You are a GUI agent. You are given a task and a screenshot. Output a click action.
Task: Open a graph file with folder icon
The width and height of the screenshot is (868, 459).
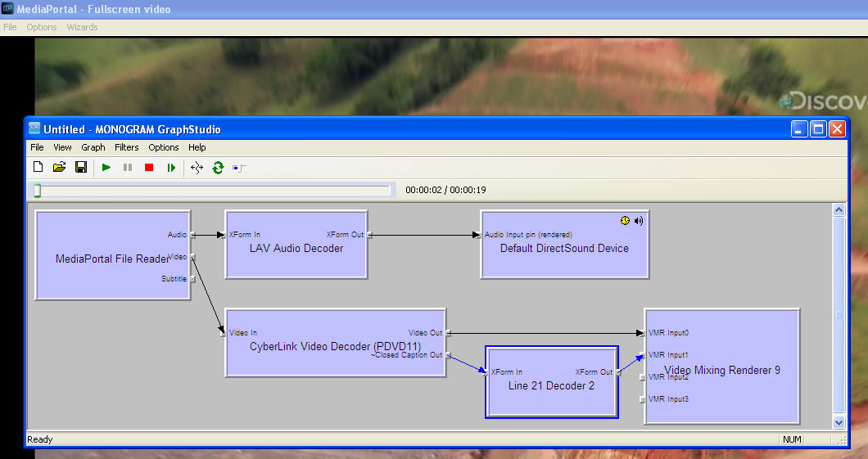click(x=59, y=167)
